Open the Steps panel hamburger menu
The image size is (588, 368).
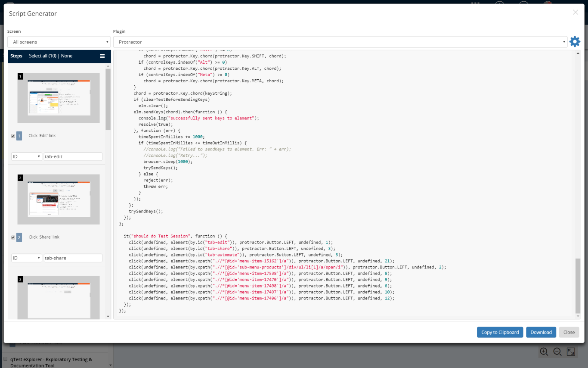(102, 56)
